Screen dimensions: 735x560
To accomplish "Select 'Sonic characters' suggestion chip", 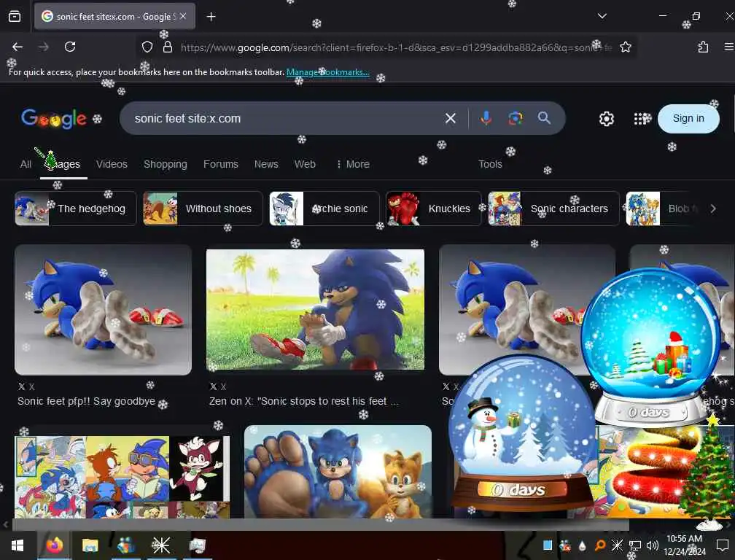I will click(x=553, y=209).
